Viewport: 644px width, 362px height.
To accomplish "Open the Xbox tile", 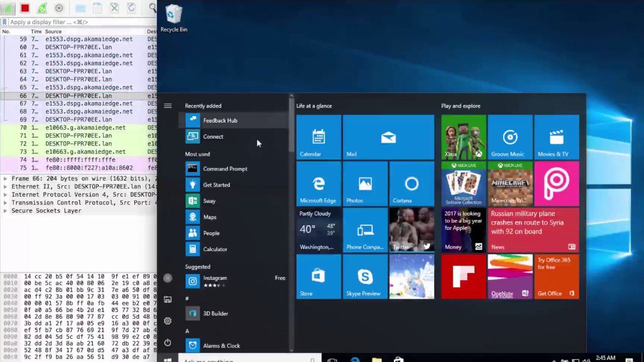I will tap(463, 137).
